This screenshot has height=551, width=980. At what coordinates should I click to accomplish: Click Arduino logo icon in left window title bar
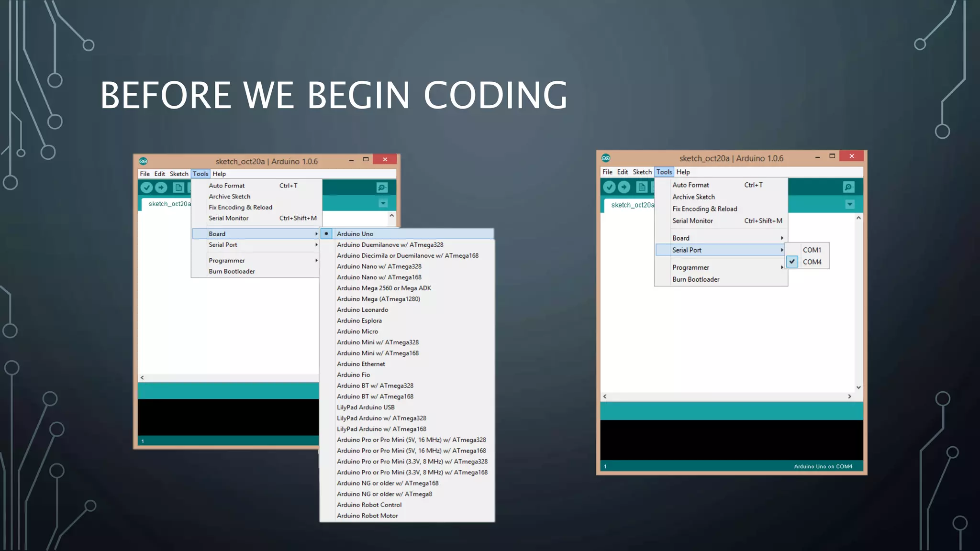point(143,161)
